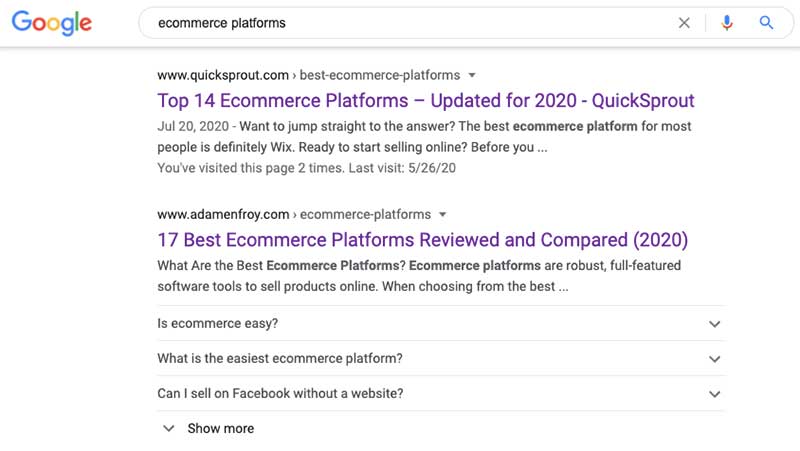Image resolution: width=800 pixels, height=451 pixels.
Task: Expand the "Is ecommerce easy?" question
Action: tap(218, 324)
